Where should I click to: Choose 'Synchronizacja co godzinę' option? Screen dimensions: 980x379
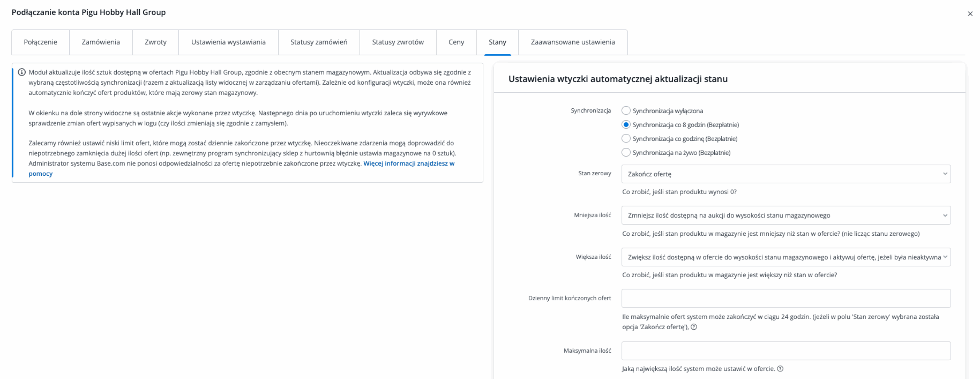626,139
